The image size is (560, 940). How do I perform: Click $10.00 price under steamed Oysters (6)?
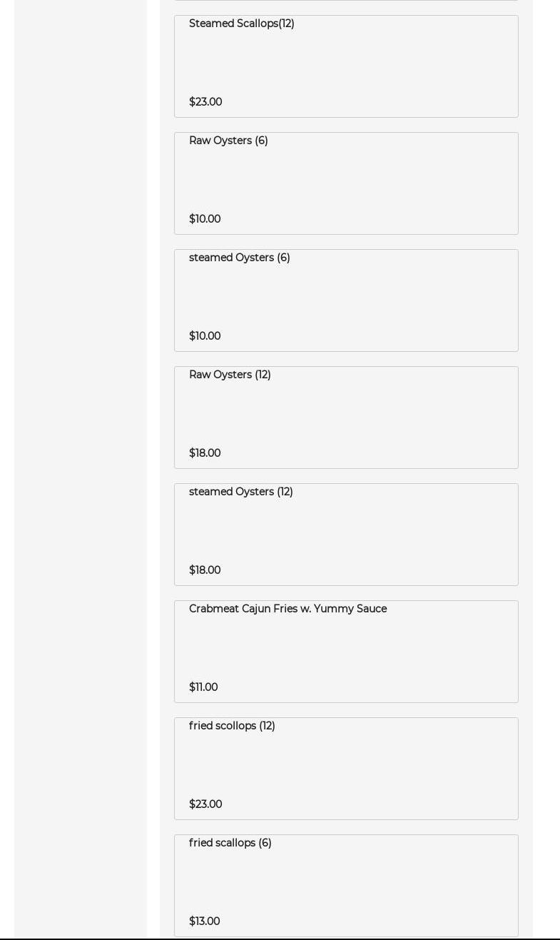pos(205,336)
